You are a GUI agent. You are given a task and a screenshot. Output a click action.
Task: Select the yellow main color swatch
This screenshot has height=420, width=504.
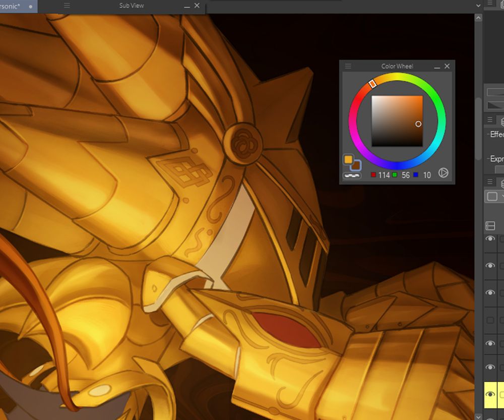point(348,159)
